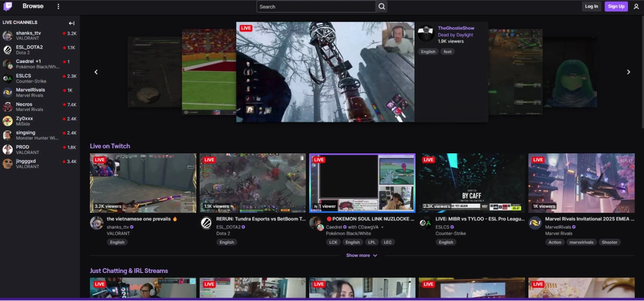This screenshot has width=644, height=301.
Task: Click Zy0xxx avatar in sidebar
Action: pyautogui.click(x=7, y=121)
